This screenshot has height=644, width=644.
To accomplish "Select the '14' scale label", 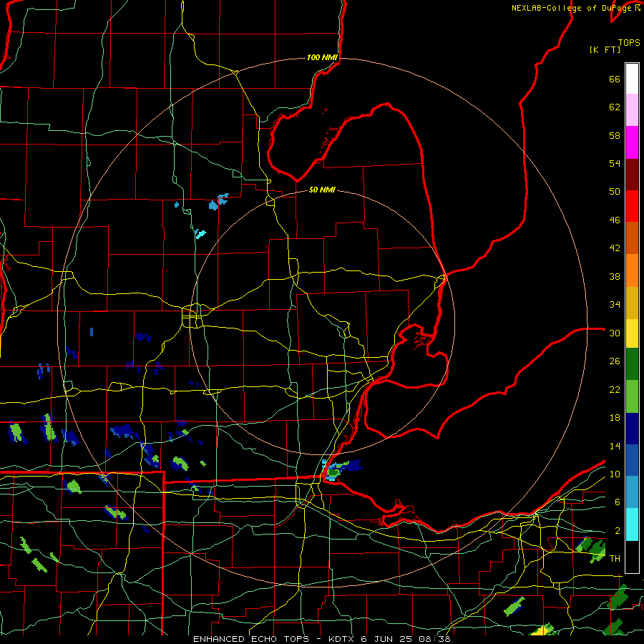I will tap(615, 446).
